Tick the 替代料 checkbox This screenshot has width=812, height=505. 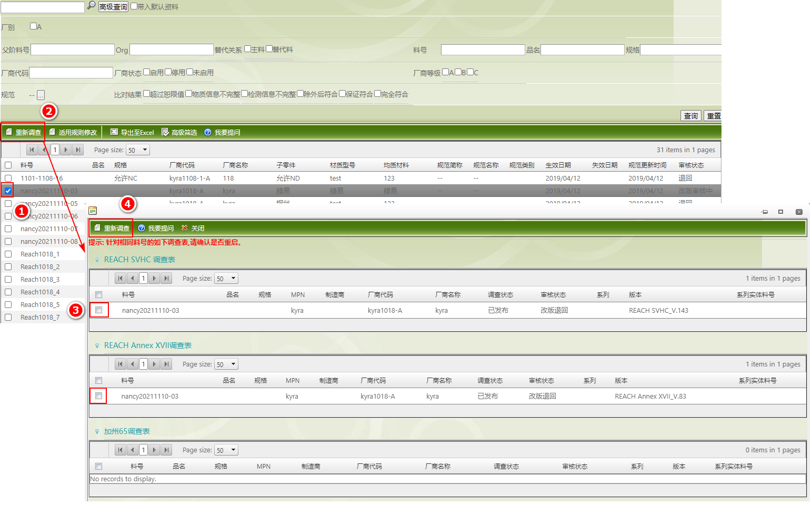tap(269, 49)
